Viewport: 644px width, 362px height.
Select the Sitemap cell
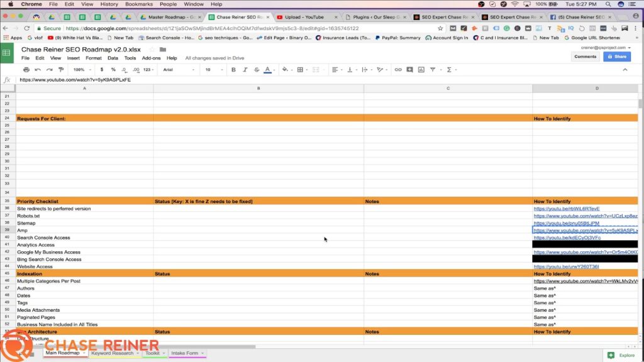click(85, 223)
